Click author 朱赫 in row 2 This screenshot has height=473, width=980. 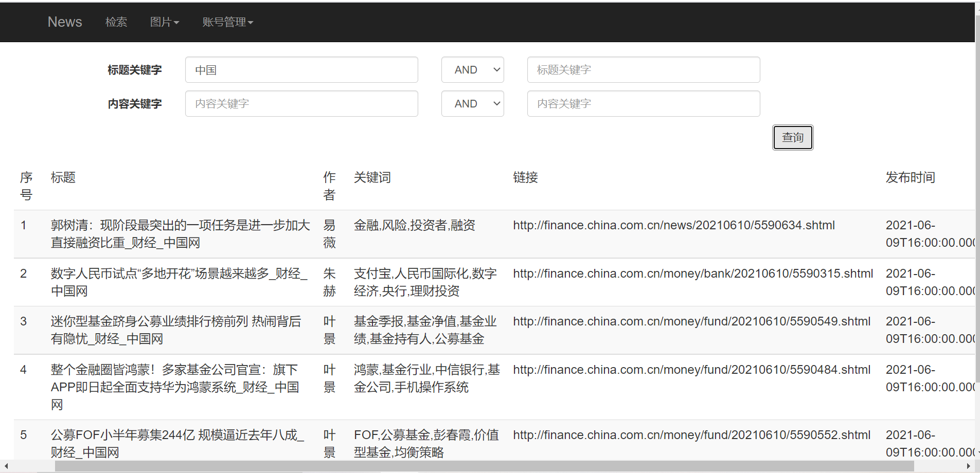(329, 282)
